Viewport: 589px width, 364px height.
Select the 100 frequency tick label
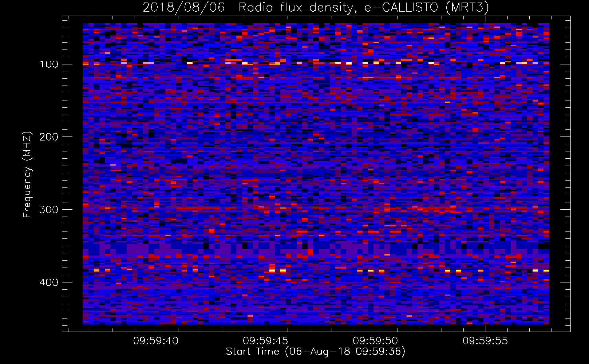[x=49, y=64]
